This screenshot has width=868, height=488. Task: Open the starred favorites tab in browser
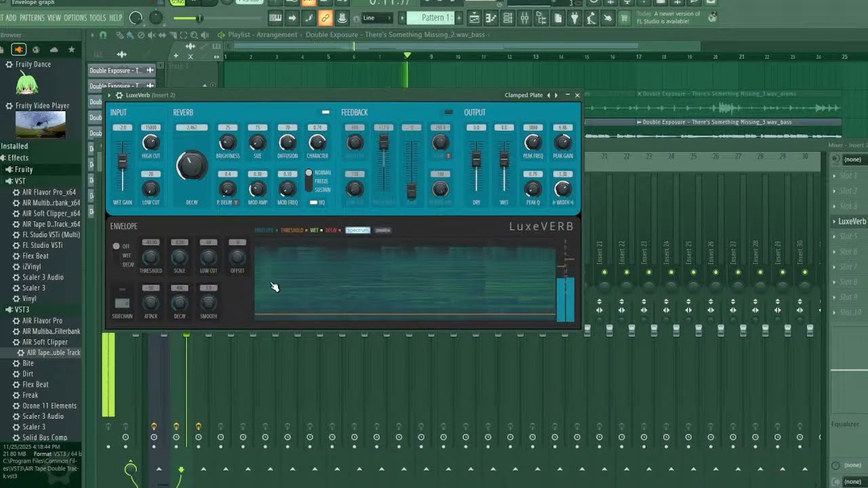(71, 49)
